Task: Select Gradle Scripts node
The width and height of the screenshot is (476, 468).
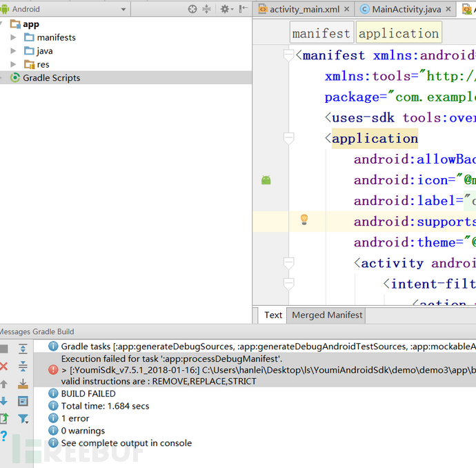Action: (126, 78)
